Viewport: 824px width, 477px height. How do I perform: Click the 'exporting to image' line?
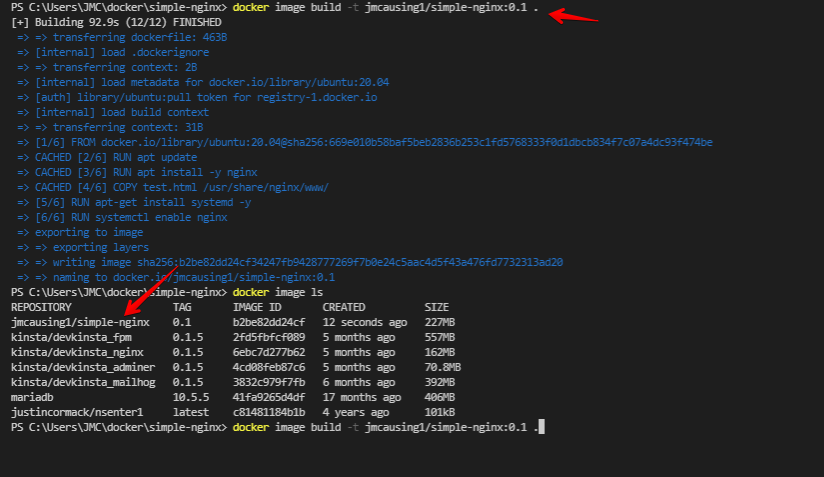pos(80,232)
